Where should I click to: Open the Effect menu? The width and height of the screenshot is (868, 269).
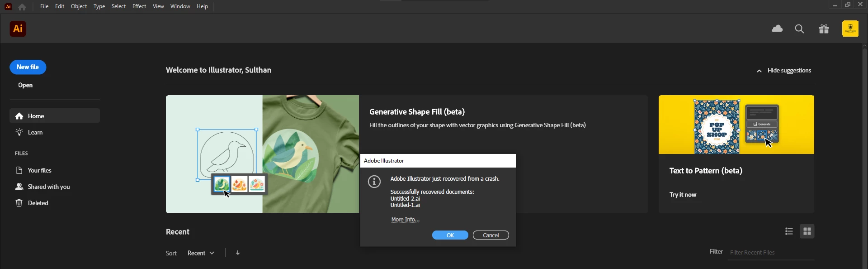tap(139, 6)
